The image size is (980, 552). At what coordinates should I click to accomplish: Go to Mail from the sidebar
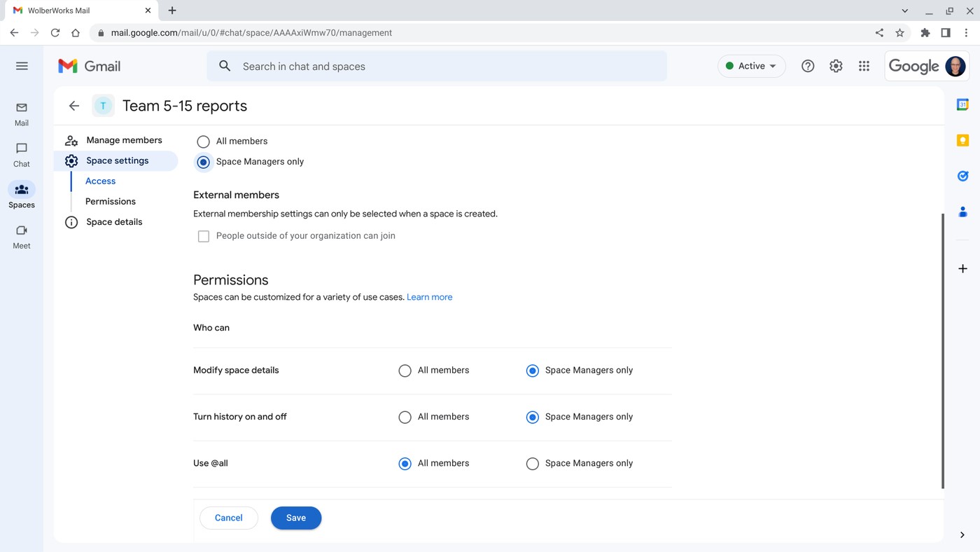pyautogui.click(x=21, y=113)
